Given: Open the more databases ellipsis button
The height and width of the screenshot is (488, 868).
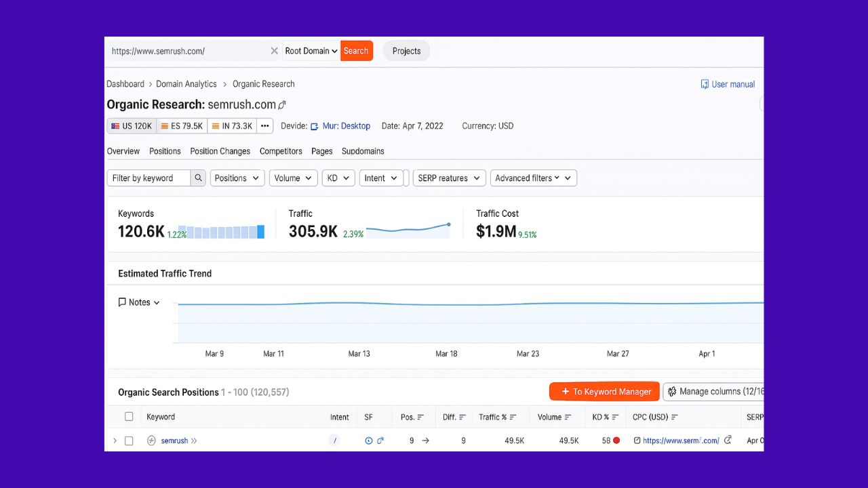Looking at the screenshot, I should pos(265,126).
